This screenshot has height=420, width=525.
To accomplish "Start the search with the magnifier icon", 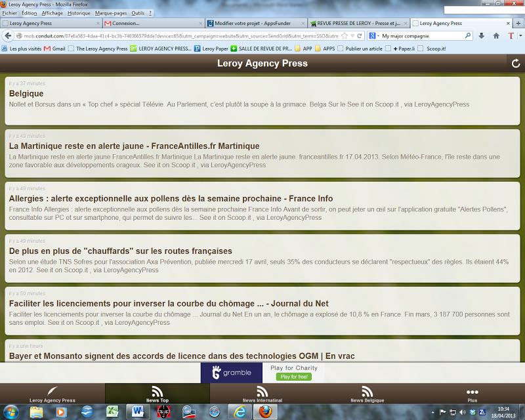I will point(468,35).
